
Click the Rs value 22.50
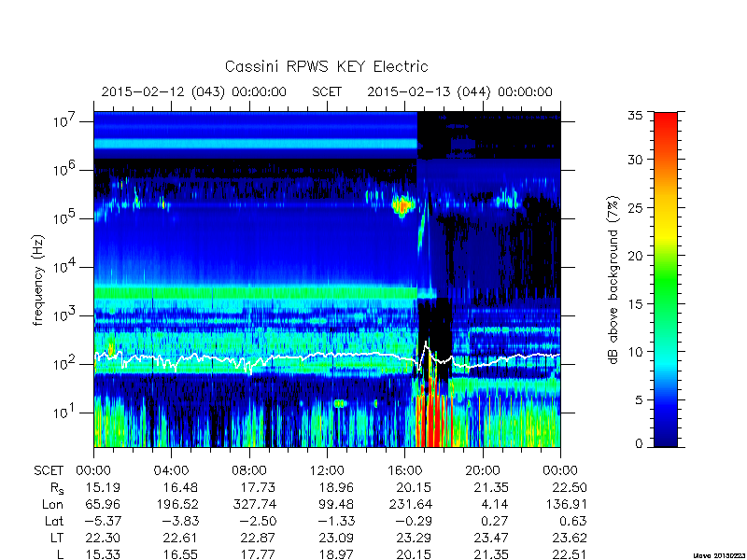[x=570, y=487]
